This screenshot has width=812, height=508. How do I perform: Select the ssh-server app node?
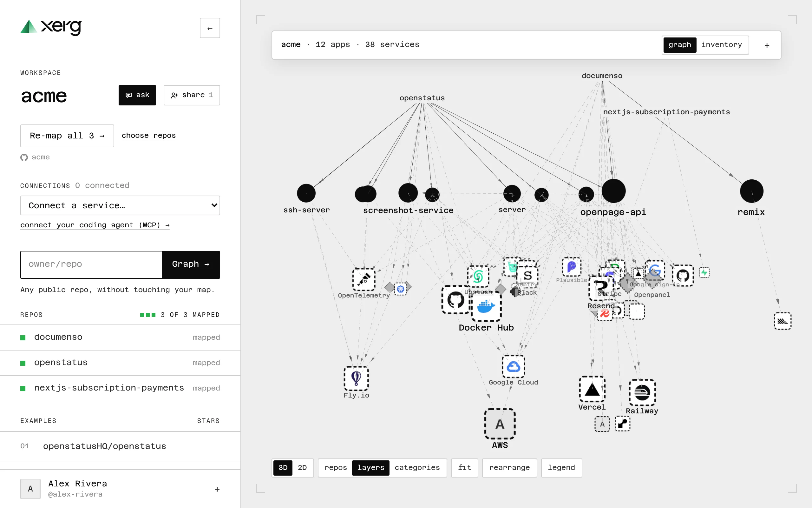coord(306,193)
